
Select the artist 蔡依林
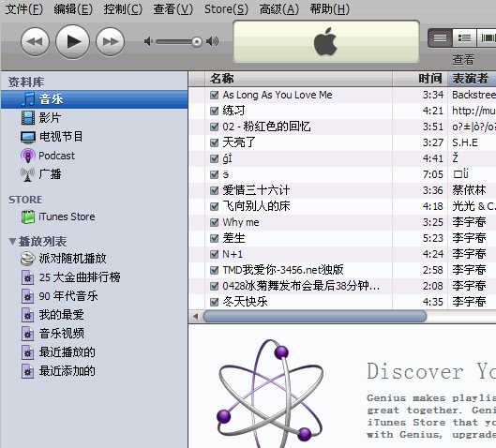[x=469, y=190]
